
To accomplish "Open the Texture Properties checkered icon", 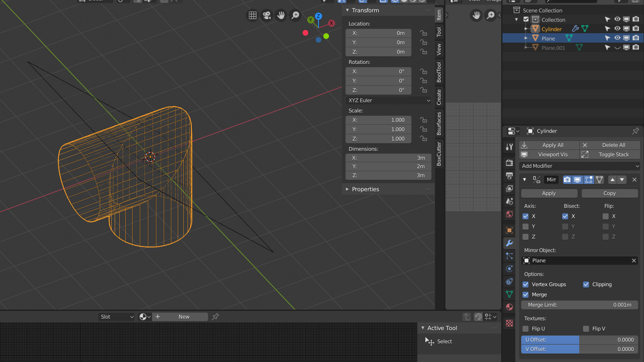I will point(509,323).
